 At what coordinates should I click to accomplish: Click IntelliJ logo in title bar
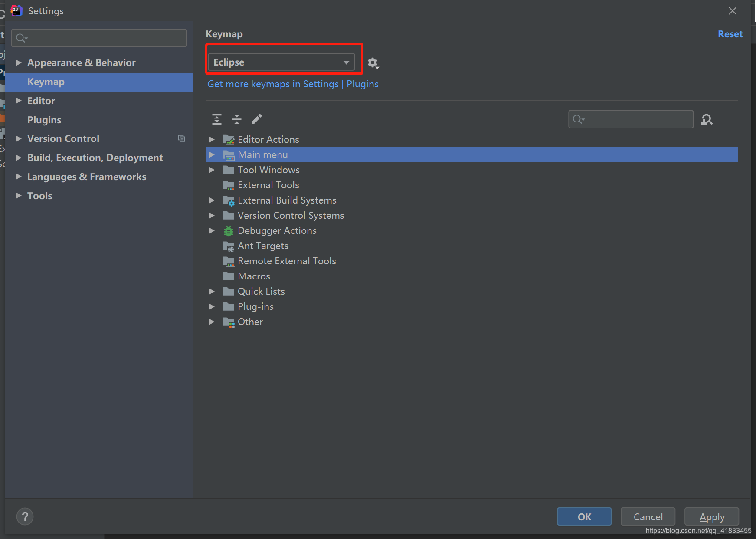[x=16, y=10]
